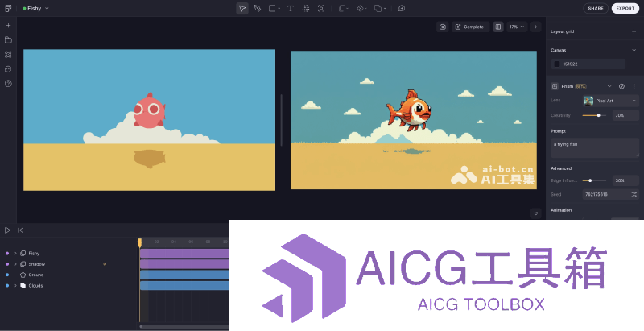Expand the Fishy layer group
Image resolution: width=644 pixels, height=331 pixels.
(x=15, y=254)
